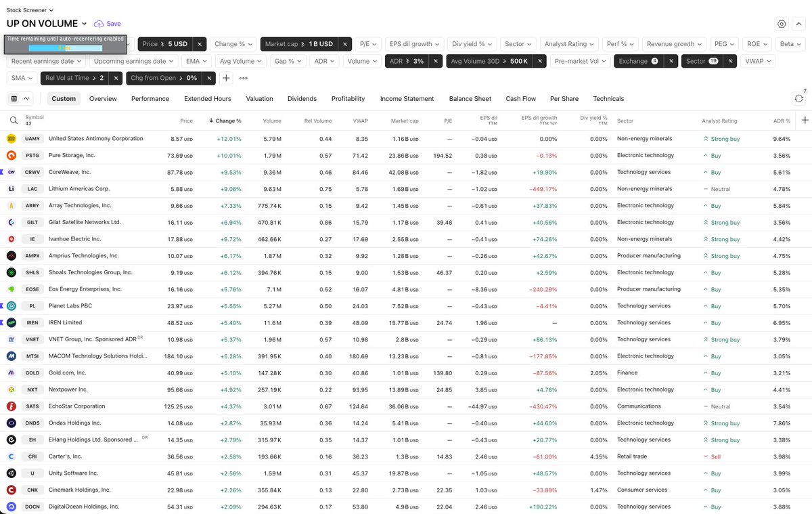Remove the Price 5 USD filter
812x514 pixels.
[200, 44]
